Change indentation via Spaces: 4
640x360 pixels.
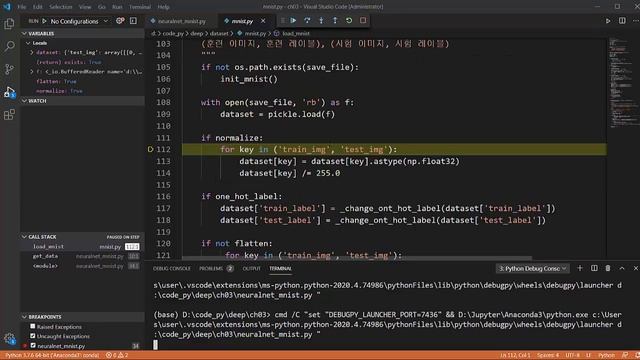click(x=548, y=356)
